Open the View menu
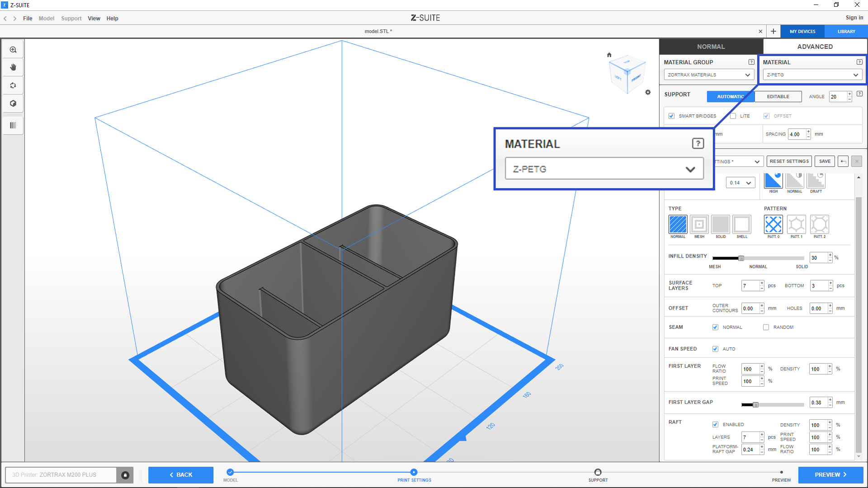This screenshot has height=488, width=868. pos(94,19)
